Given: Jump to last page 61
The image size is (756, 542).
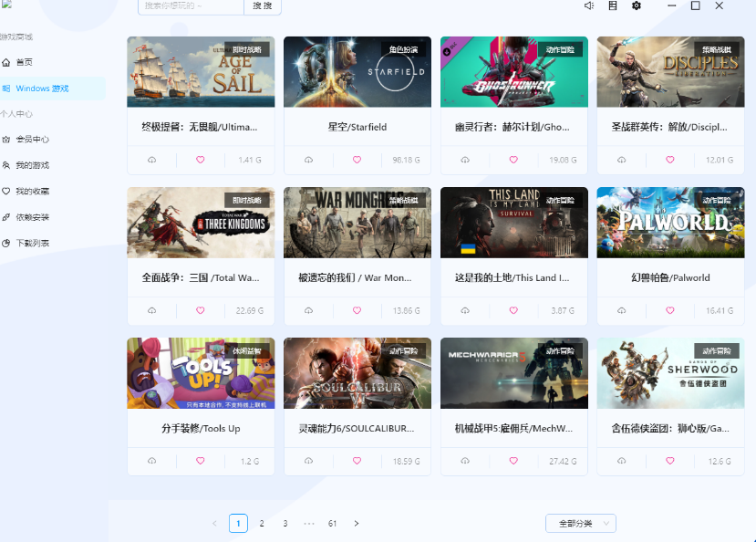Looking at the screenshot, I should (332, 523).
